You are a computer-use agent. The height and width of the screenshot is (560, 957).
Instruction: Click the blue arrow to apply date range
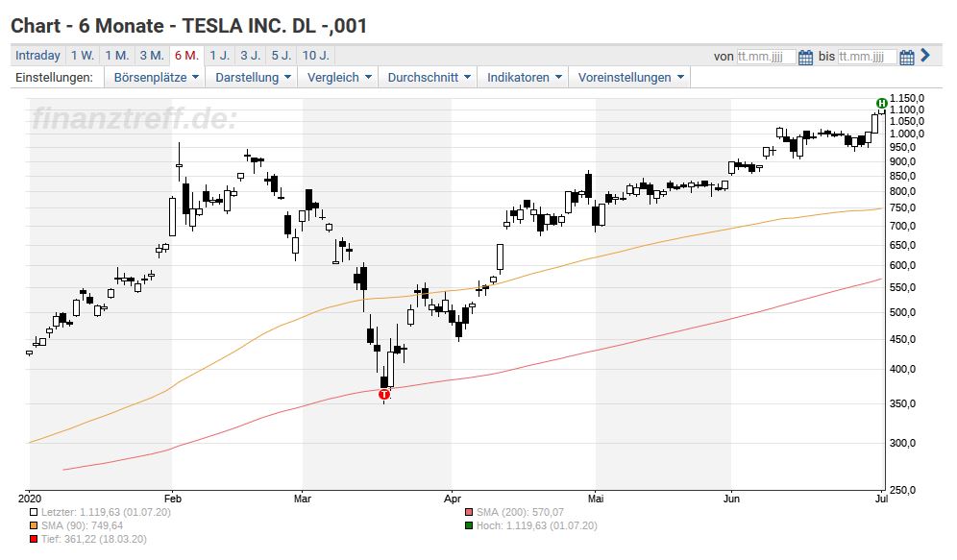click(925, 56)
